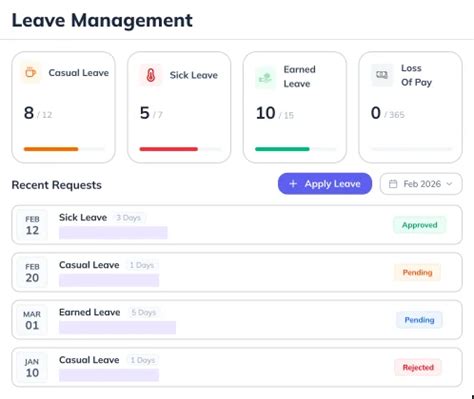474x399 pixels.
Task: Click the Sick Leave card title
Action: (194, 75)
